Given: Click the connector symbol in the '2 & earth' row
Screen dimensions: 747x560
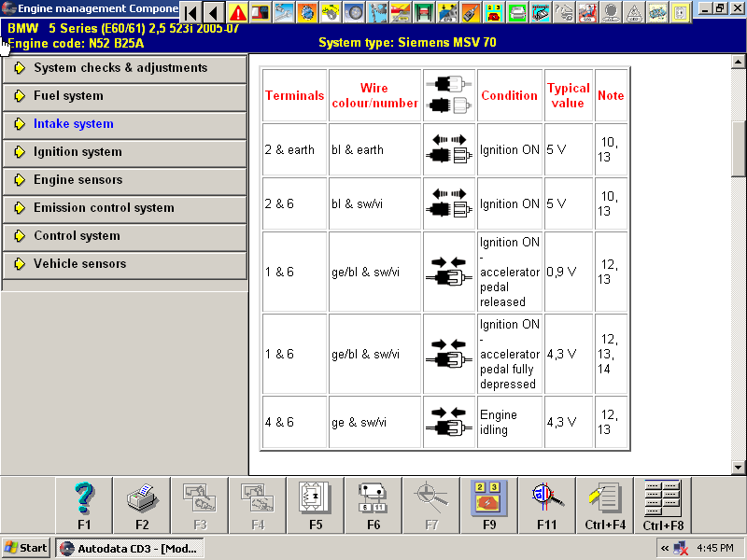Looking at the screenshot, I should click(x=449, y=150).
